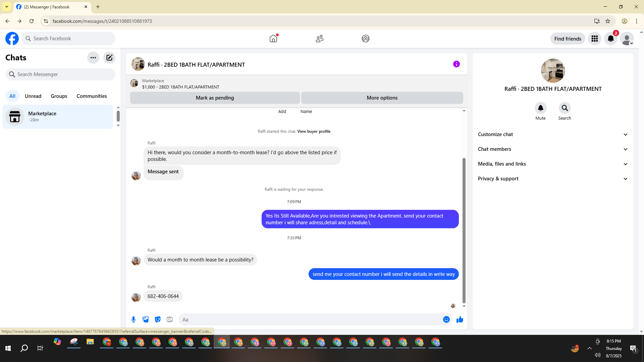Open Task View on the taskbar
Screen dimensions: 644x362
coord(40,348)
